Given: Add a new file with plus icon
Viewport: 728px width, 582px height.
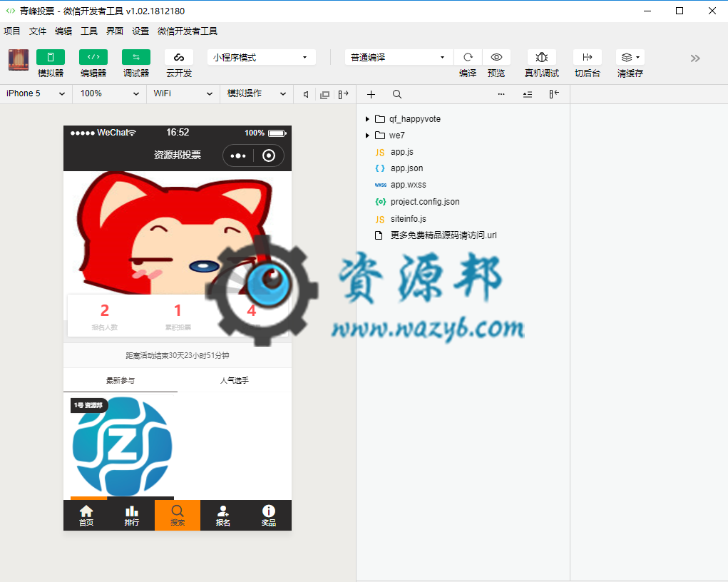Looking at the screenshot, I should click(x=371, y=95).
